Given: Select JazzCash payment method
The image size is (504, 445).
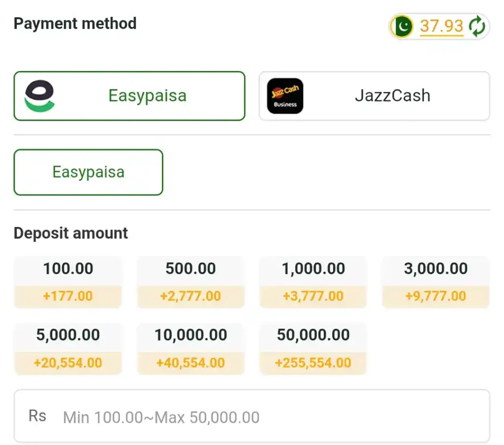Looking at the screenshot, I should click(375, 96).
